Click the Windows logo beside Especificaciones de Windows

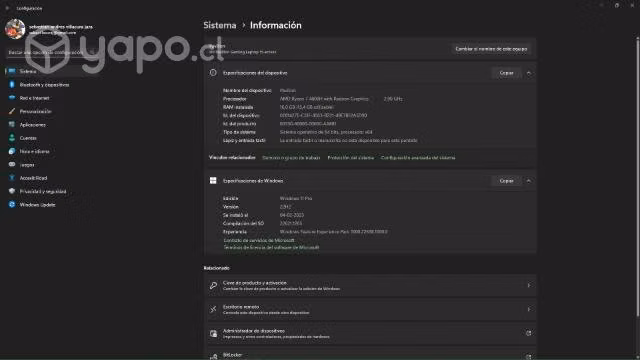pos(213,180)
